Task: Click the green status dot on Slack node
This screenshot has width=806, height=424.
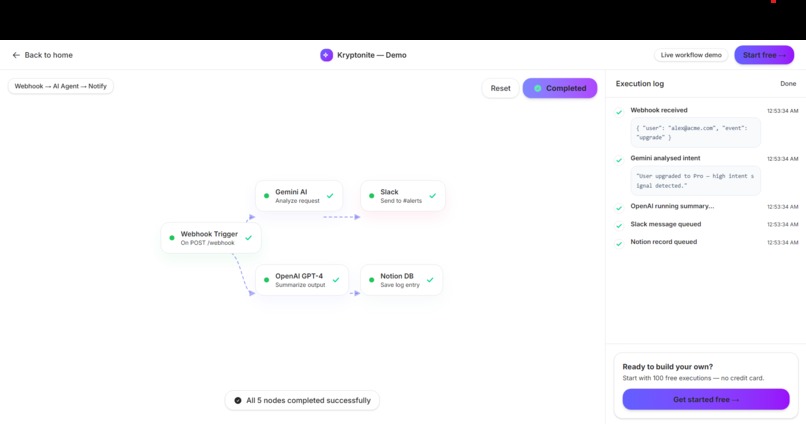Action: (x=372, y=196)
